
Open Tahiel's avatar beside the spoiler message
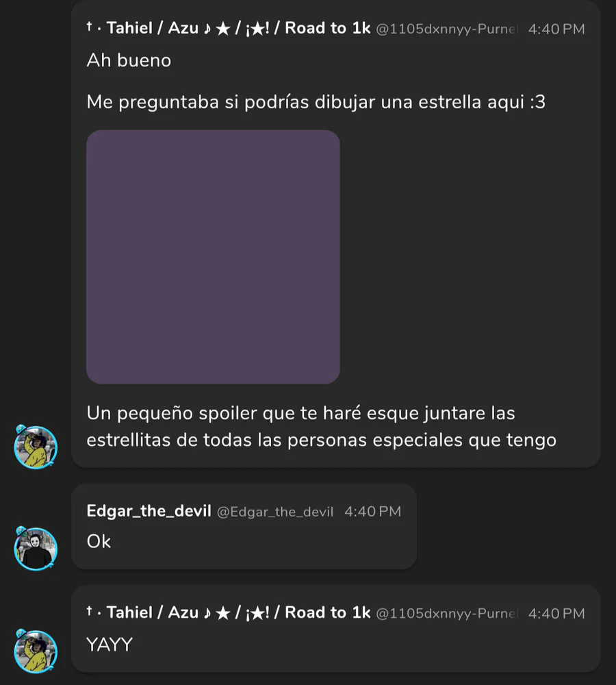tap(36, 447)
